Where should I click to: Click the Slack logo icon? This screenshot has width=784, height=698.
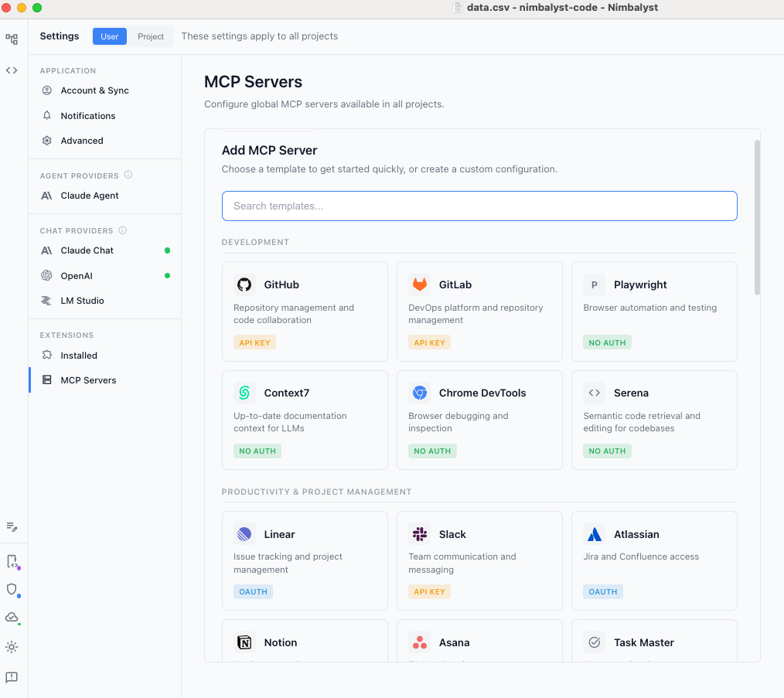(420, 534)
